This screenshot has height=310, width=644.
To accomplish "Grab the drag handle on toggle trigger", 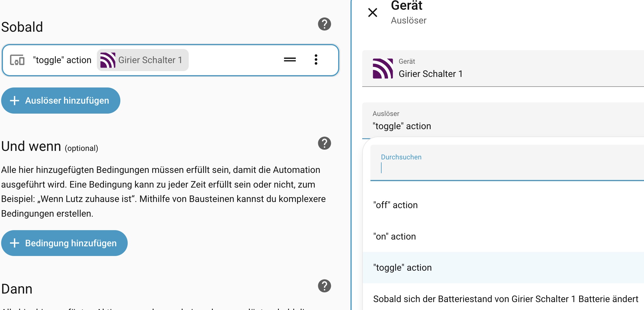I will point(290,60).
